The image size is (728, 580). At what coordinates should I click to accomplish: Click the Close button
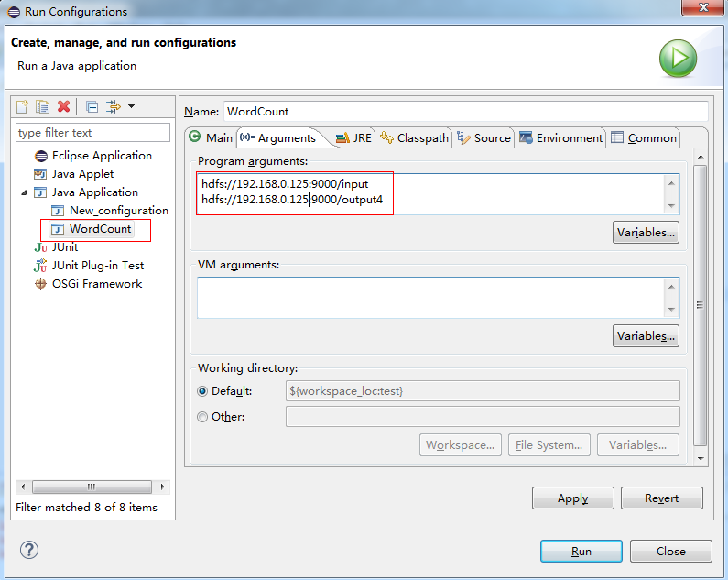tap(671, 552)
